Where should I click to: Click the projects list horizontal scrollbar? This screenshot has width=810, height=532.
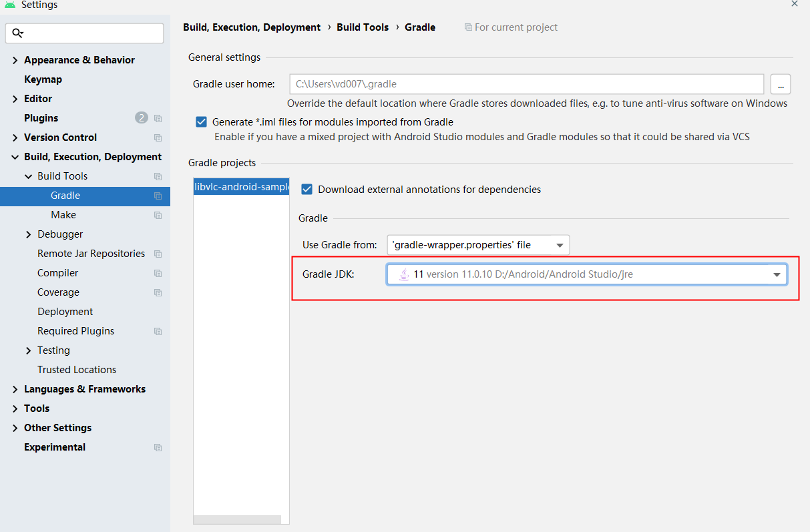click(x=237, y=519)
